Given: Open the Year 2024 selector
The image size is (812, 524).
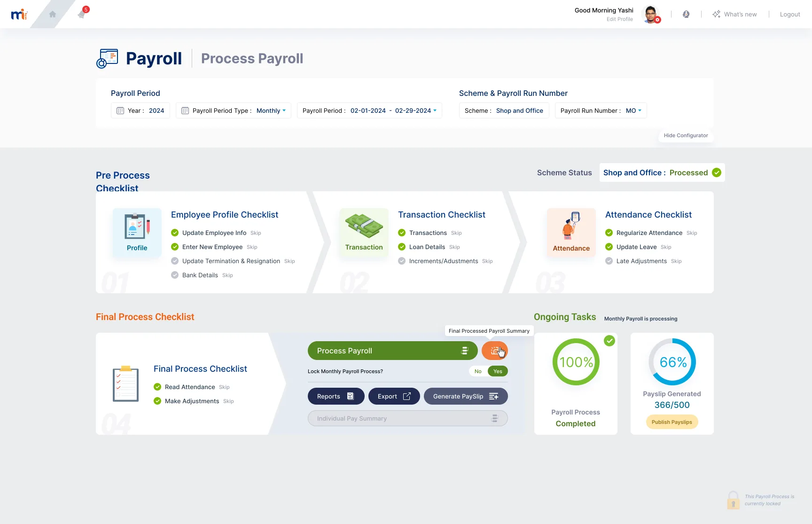Looking at the screenshot, I should tap(141, 110).
